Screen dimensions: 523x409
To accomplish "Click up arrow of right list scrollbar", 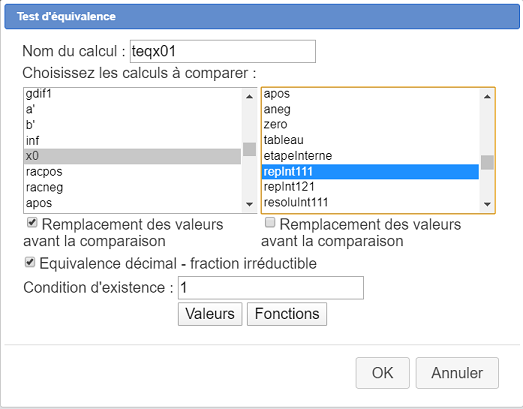I will [487, 96].
